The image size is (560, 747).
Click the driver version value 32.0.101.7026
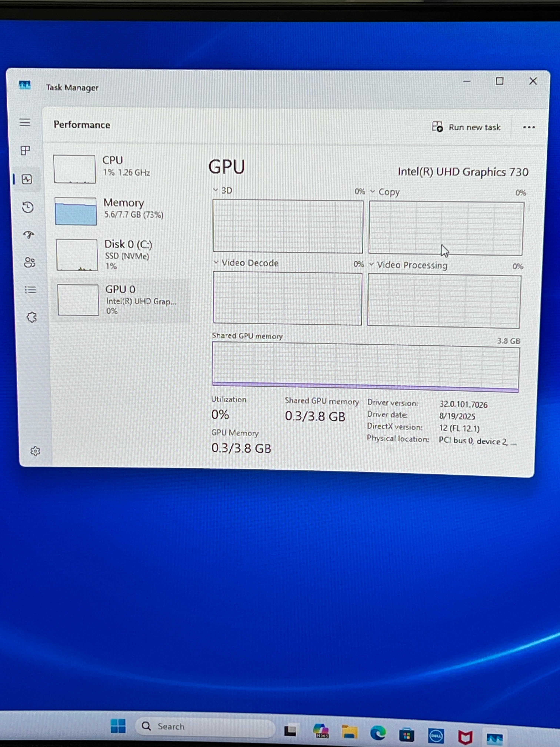(x=463, y=405)
